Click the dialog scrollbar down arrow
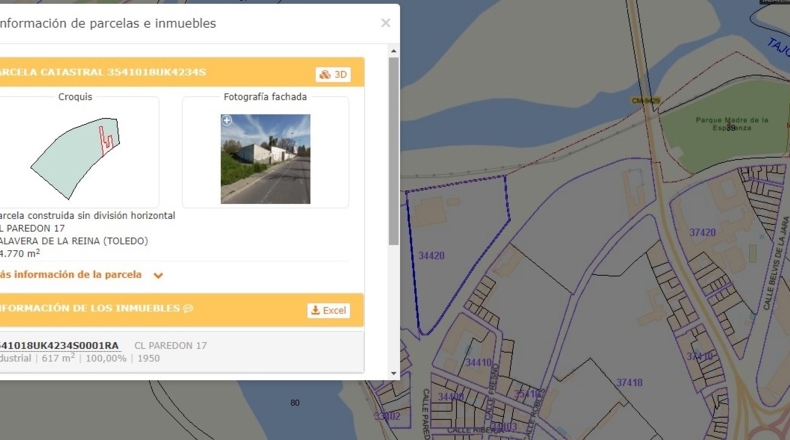 click(x=393, y=373)
